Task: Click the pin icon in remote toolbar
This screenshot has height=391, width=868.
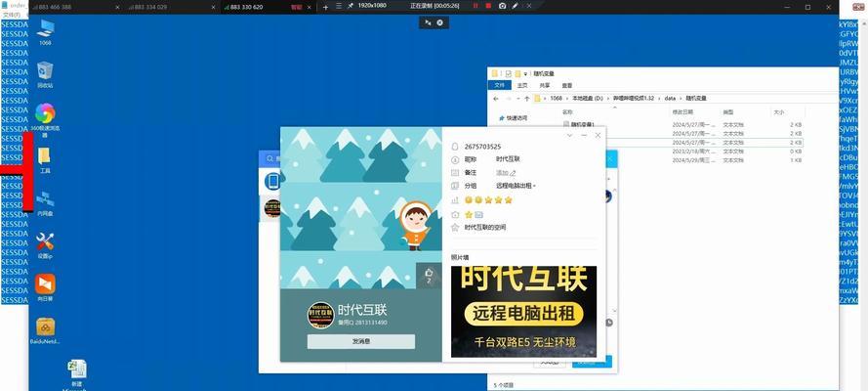Action: [350, 6]
